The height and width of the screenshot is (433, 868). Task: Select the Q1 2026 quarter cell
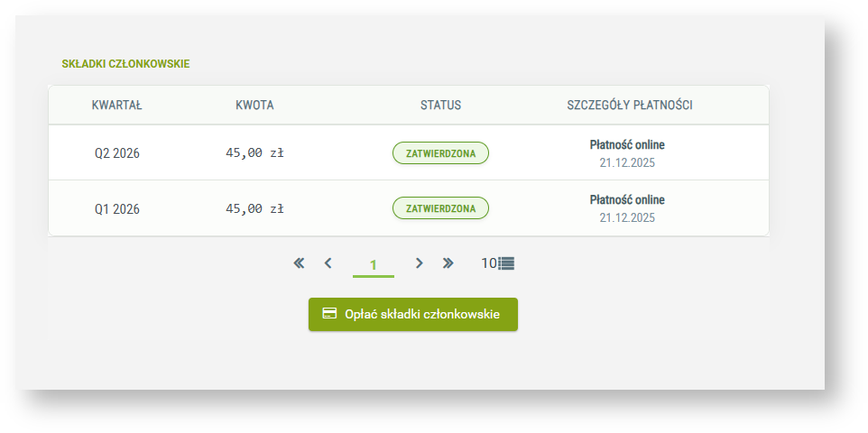pos(117,209)
